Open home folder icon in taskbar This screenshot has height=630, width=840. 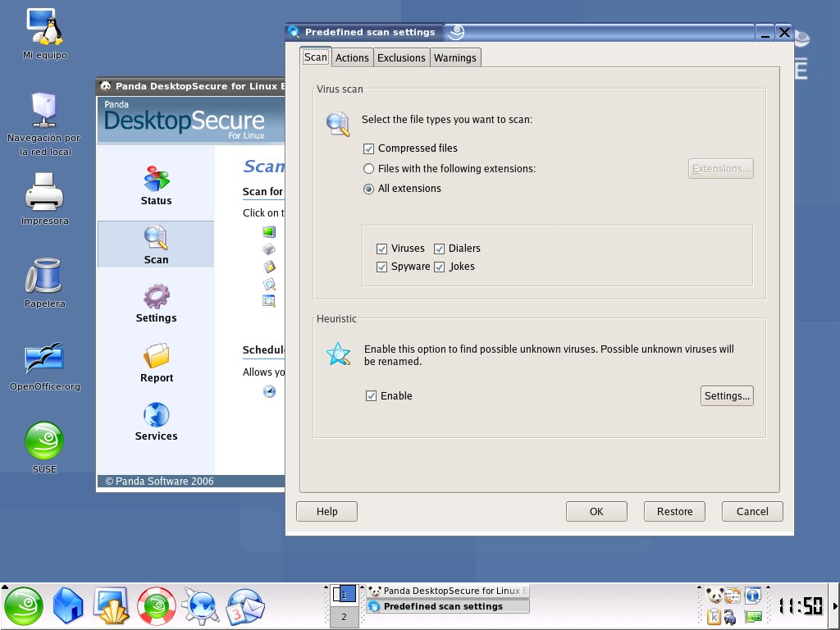point(68,606)
